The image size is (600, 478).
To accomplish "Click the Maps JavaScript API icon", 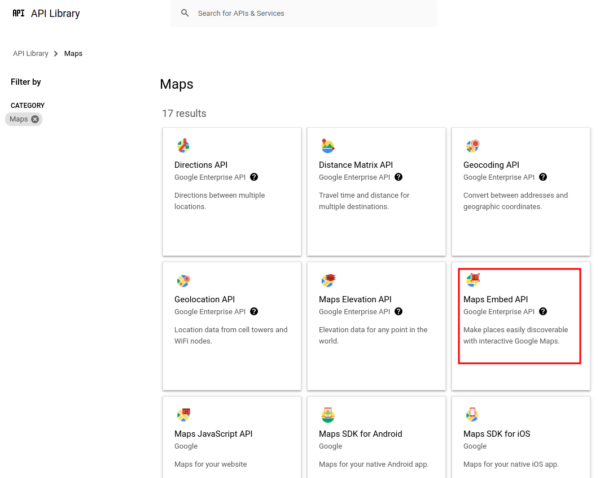I will [x=183, y=415].
